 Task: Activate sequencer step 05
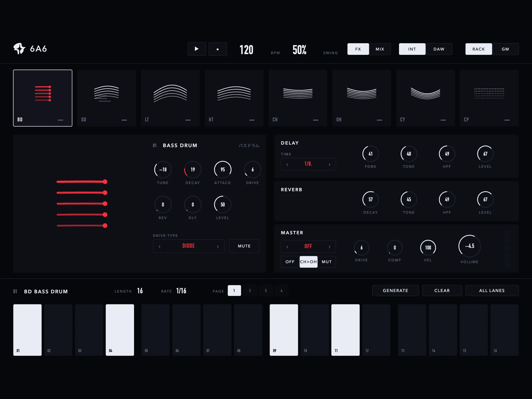point(156,330)
